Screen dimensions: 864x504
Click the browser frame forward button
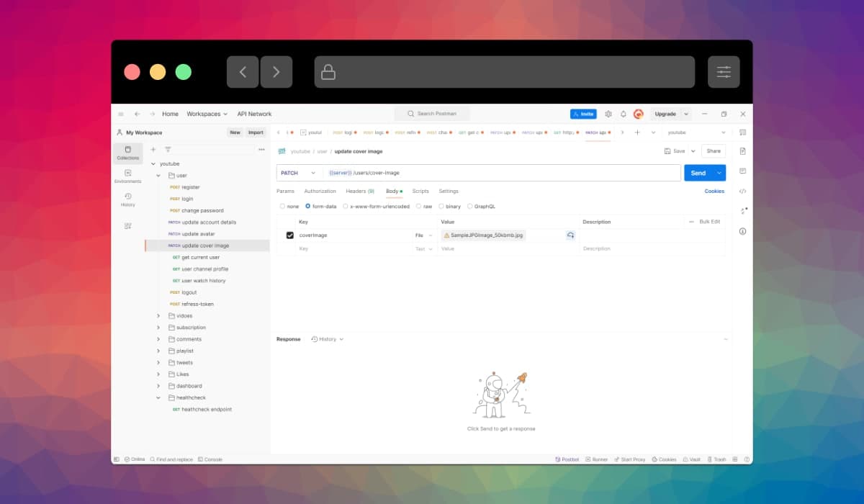coord(276,72)
